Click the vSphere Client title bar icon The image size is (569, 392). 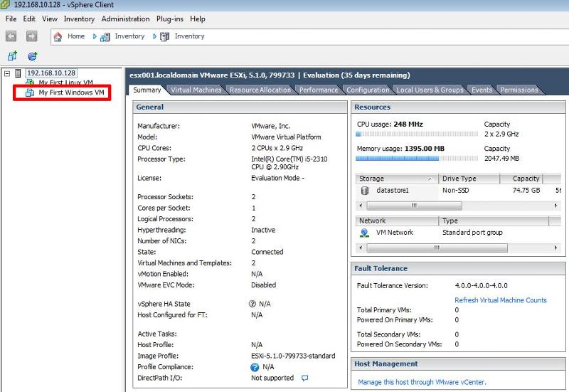point(5,5)
